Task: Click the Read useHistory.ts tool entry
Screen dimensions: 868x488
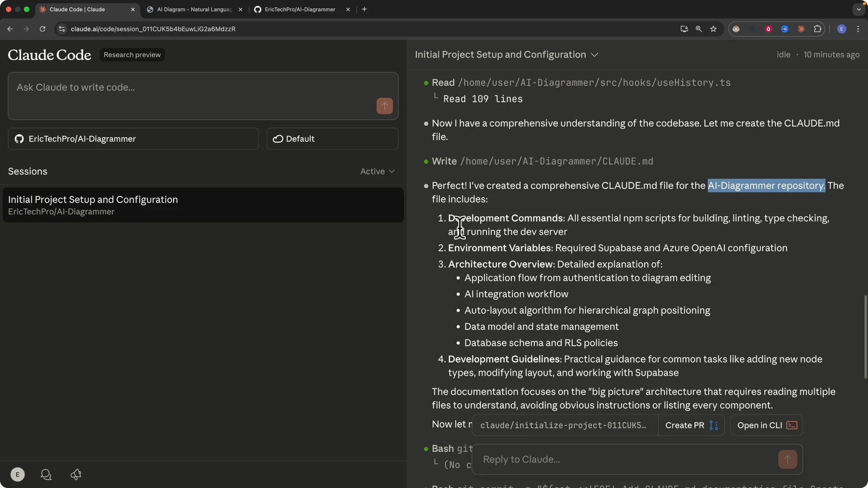Action: pos(581,83)
